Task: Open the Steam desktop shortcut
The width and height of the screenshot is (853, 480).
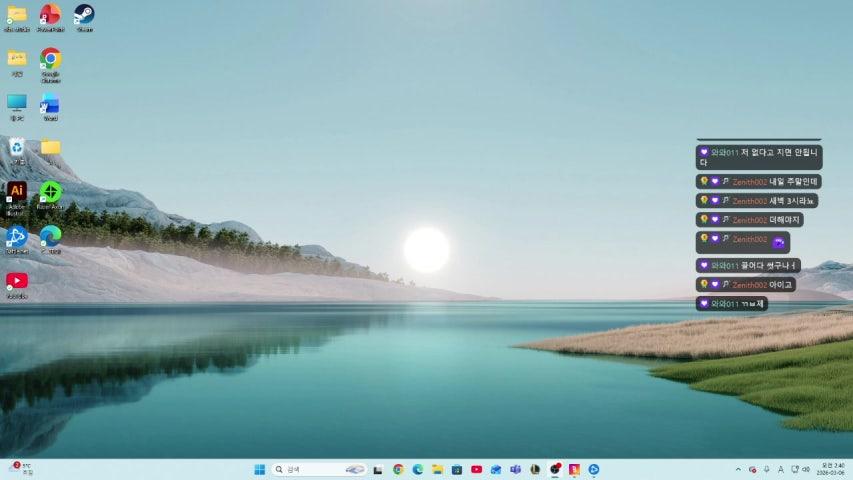Action: pos(84,14)
